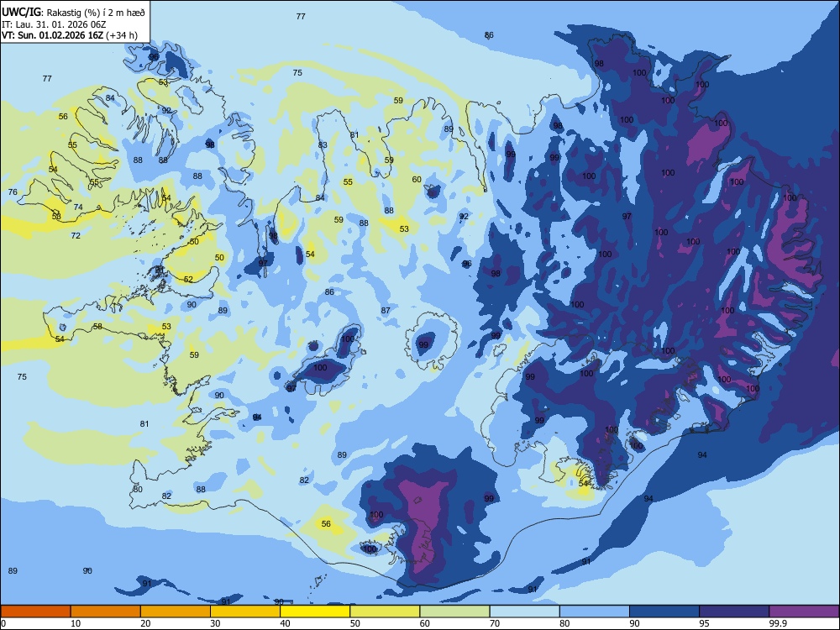Select the purple above-99.9 legend swatch
The height and width of the screenshot is (630, 840).
point(804,612)
